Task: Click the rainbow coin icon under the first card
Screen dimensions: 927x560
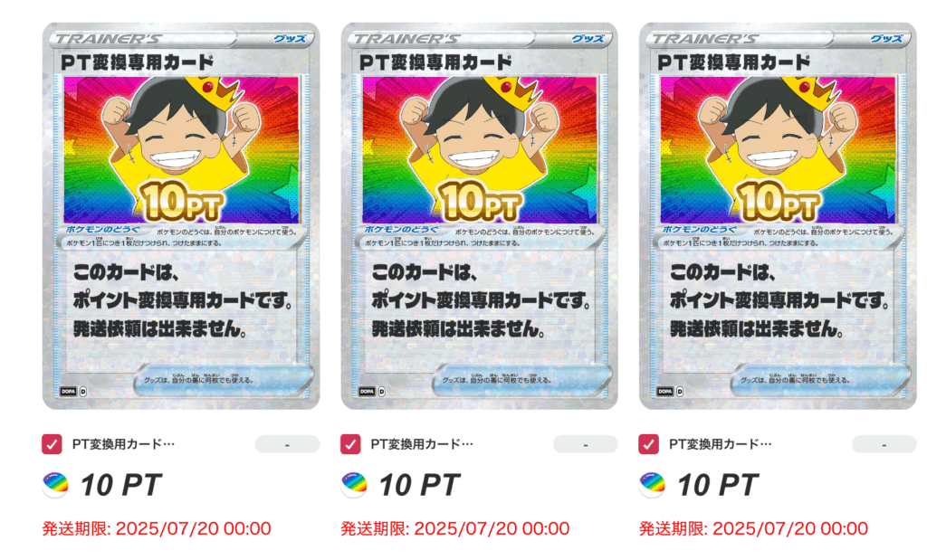Action: coord(55,485)
